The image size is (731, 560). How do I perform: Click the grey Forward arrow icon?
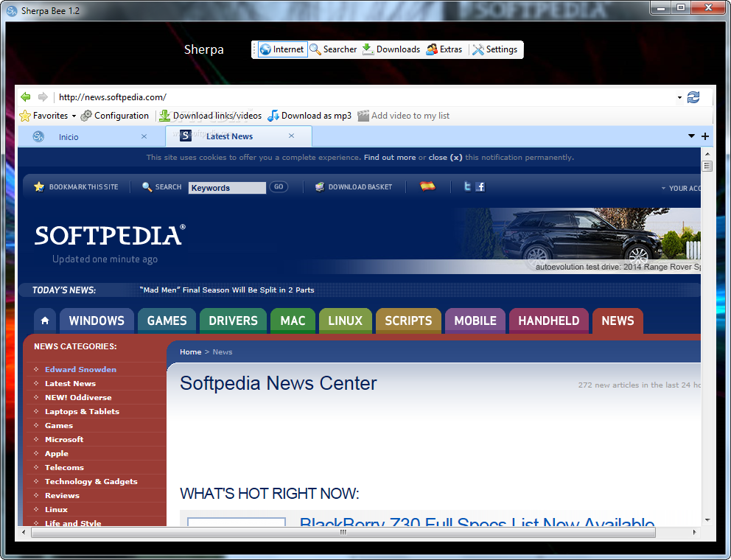pos(43,97)
